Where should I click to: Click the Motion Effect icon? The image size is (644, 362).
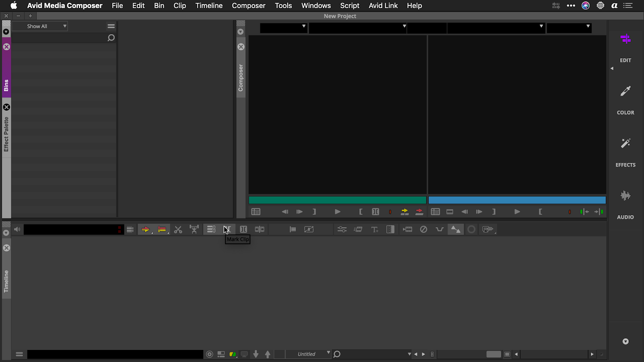pos(358,229)
